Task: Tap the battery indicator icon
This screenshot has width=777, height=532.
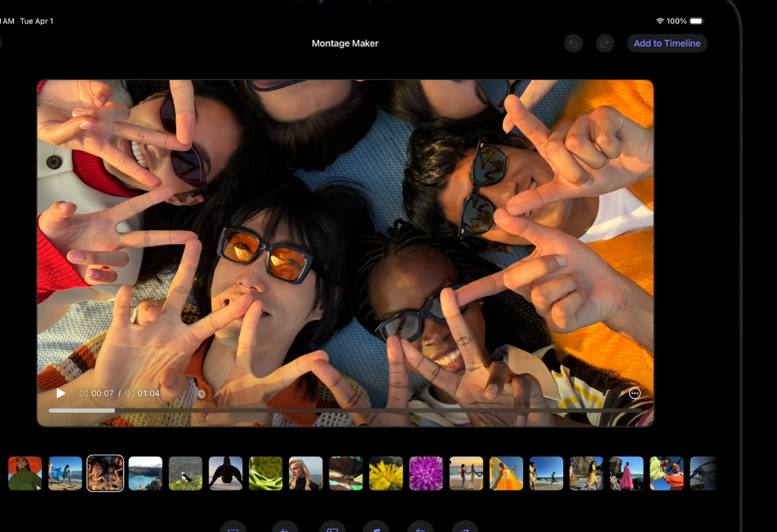Action: (696, 21)
